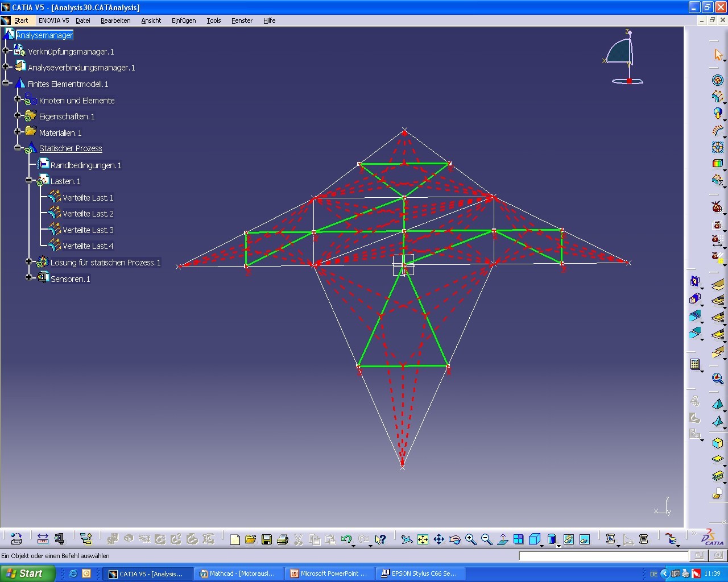This screenshot has height=582, width=728.
Task: Open the Tools menu
Action: [x=214, y=20]
